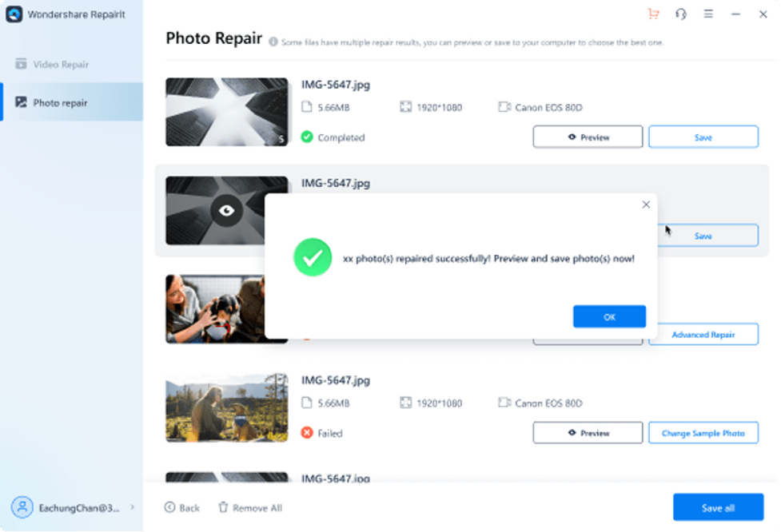Click Change Sample Photo button

pos(703,433)
